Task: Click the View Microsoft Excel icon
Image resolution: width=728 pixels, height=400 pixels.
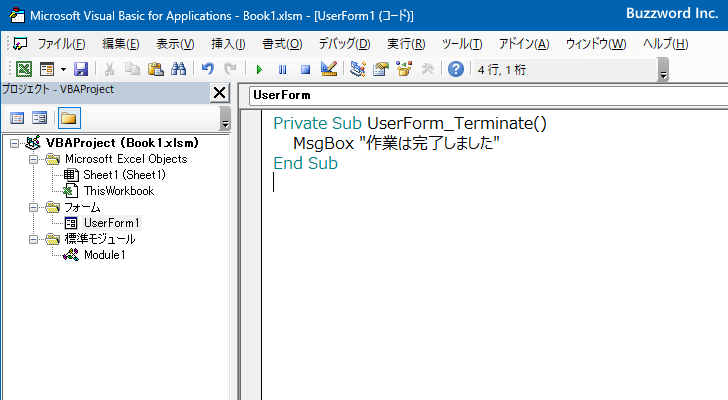Action: (24, 70)
